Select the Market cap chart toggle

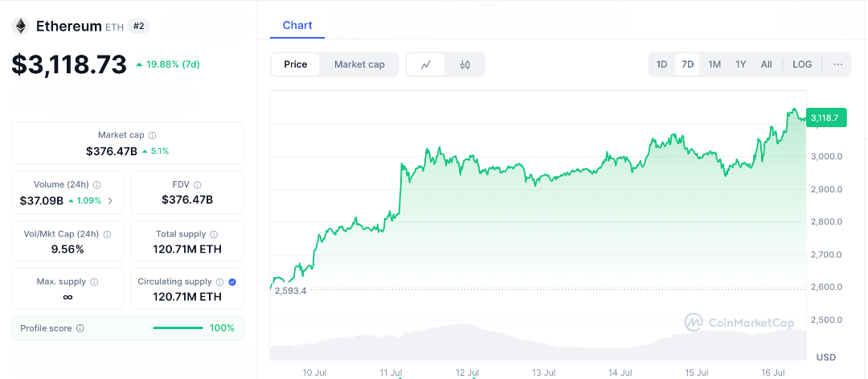[359, 65]
